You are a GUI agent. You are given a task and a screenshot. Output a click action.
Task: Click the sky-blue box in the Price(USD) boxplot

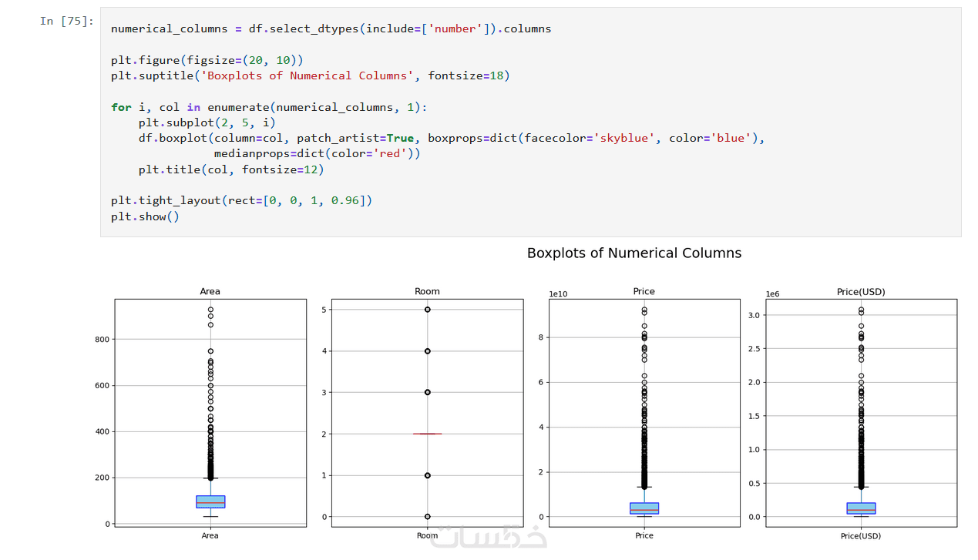point(861,508)
